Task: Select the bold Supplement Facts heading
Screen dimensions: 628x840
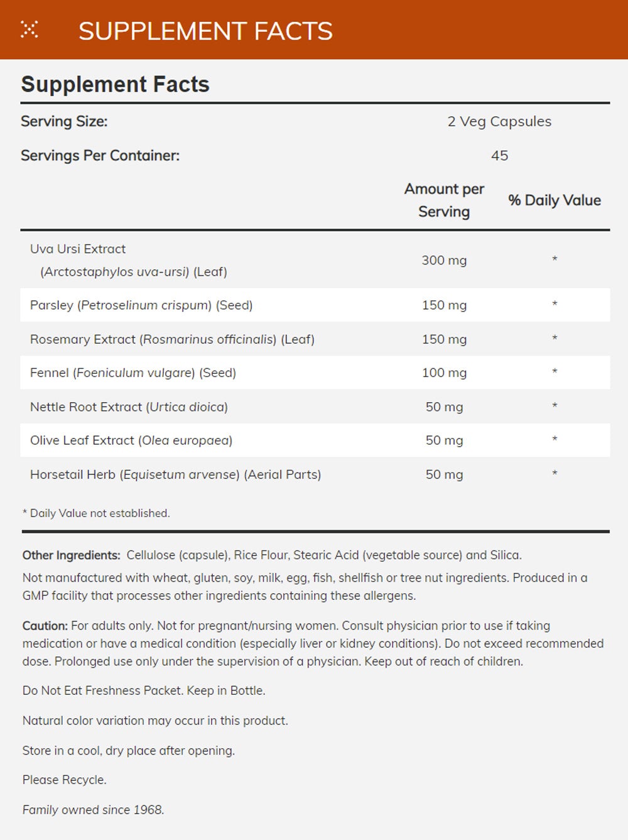Action: (x=115, y=84)
